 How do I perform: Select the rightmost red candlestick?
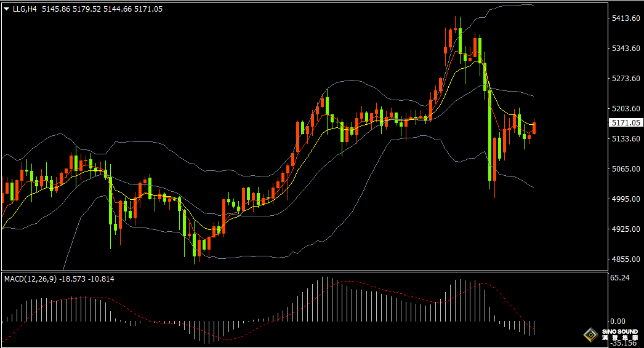coord(534,128)
